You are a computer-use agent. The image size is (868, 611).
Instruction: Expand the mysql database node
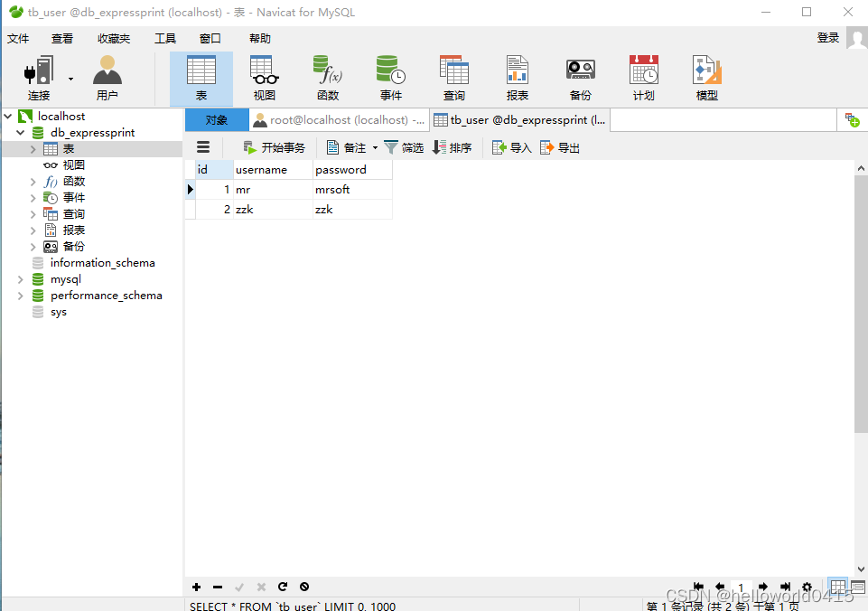click(x=21, y=279)
